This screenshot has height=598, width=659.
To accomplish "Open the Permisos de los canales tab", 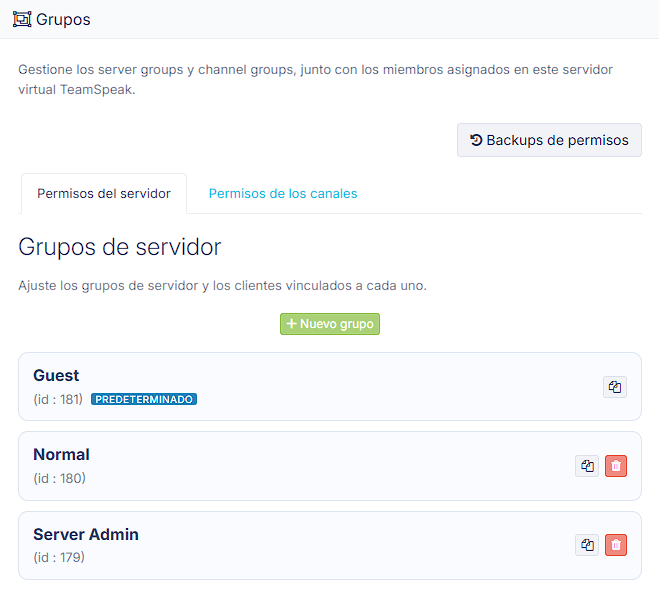I will click(282, 193).
